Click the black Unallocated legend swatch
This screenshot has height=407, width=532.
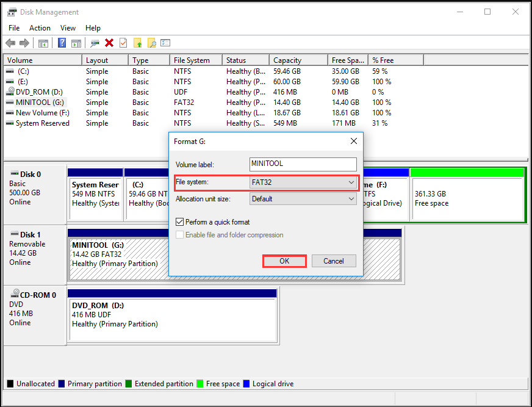point(10,384)
